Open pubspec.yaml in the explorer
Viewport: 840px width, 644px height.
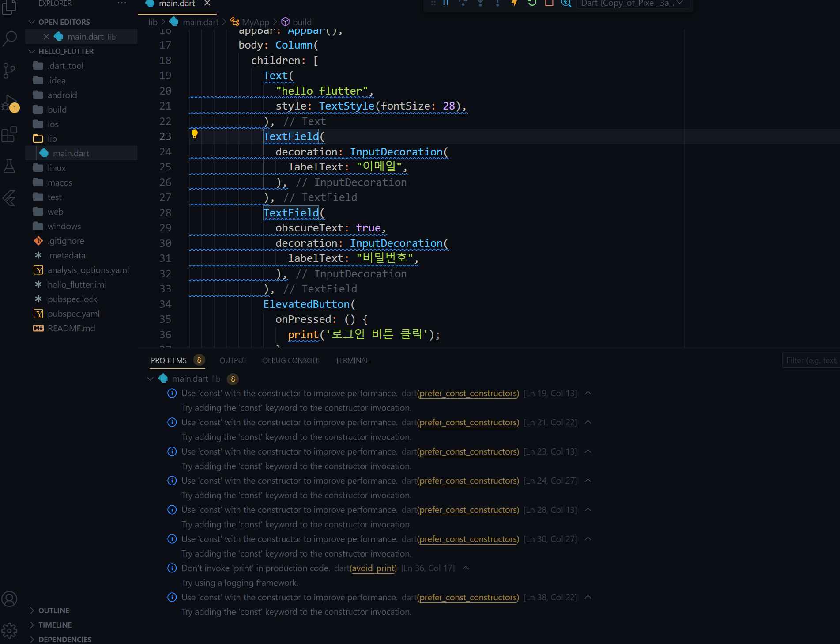pyautogui.click(x=73, y=314)
